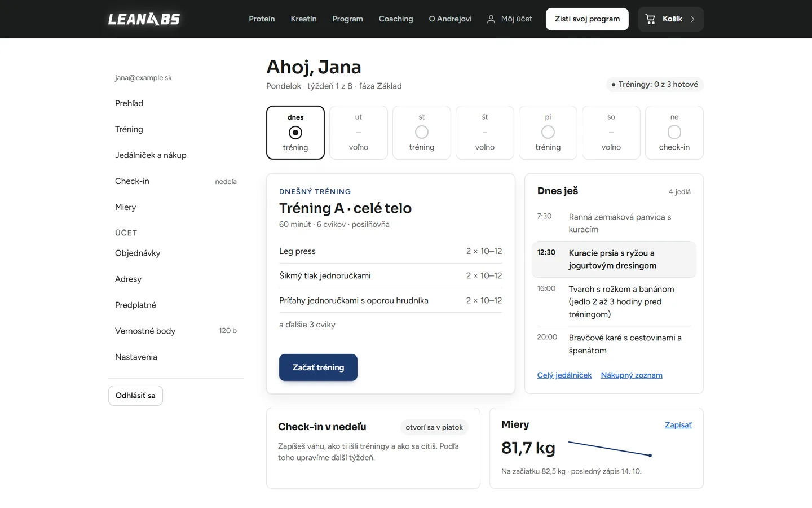Select the Thursday (št) voľno day

tap(485, 133)
